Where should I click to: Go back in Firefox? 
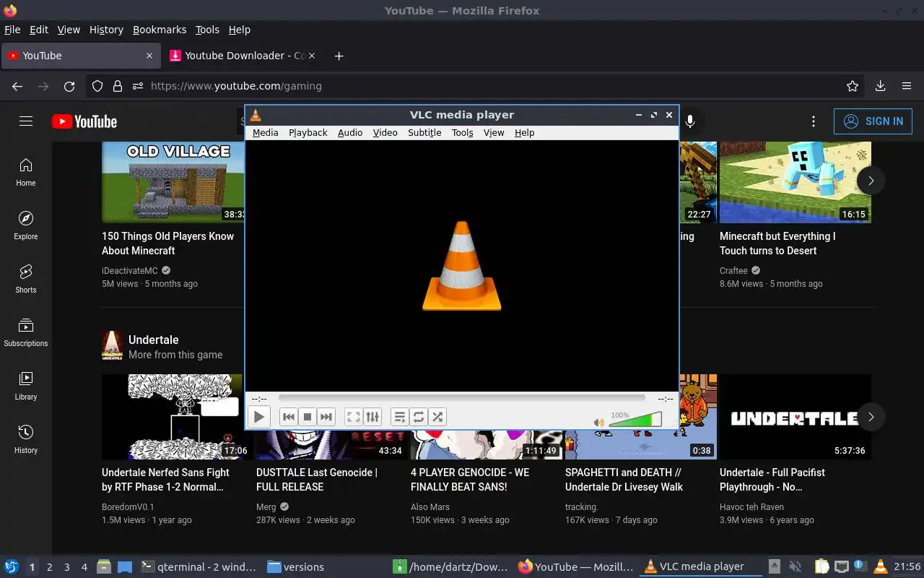[x=17, y=86]
